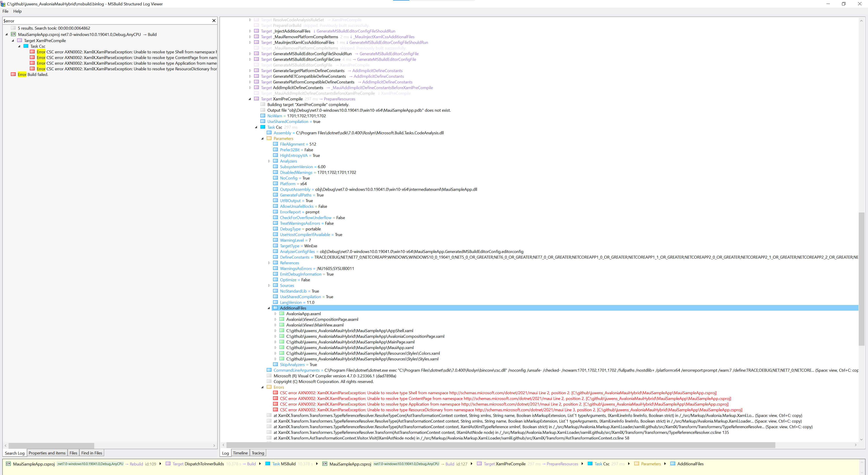Image resolution: width=868 pixels, height=475 pixels.
Task: Expand the Analyzers parameter node
Action: (269, 161)
